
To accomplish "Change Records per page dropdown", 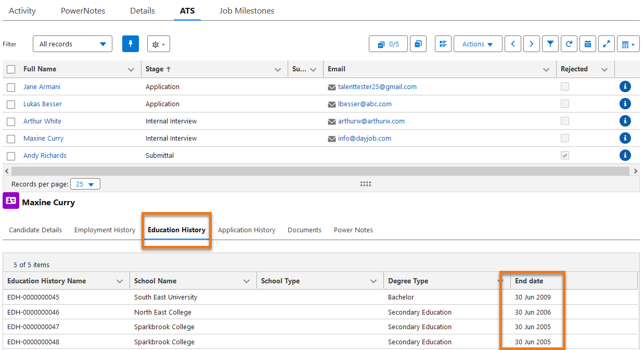I will [86, 184].
